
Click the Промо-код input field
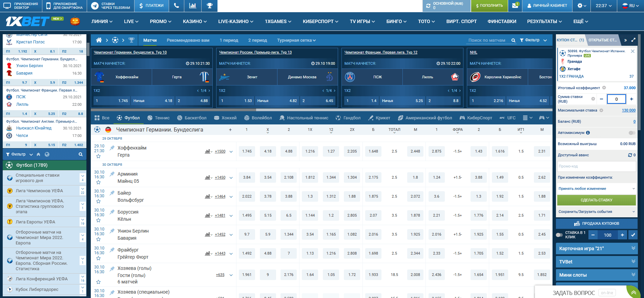597,166
